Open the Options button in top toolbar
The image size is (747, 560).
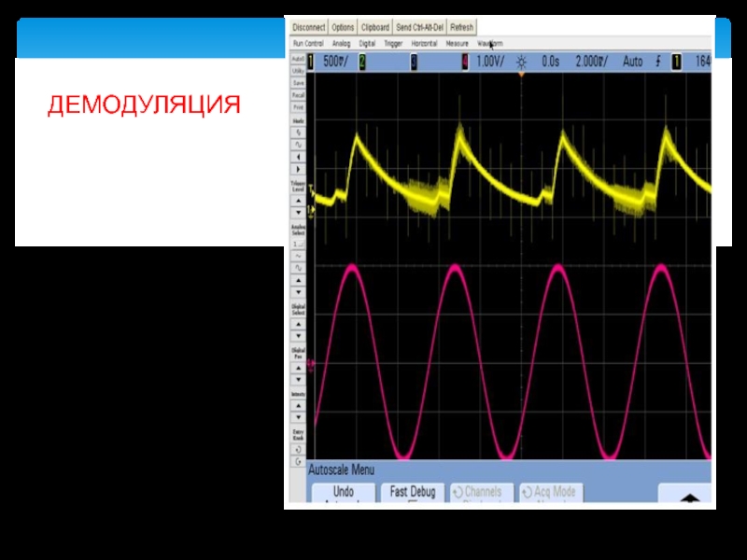[344, 28]
